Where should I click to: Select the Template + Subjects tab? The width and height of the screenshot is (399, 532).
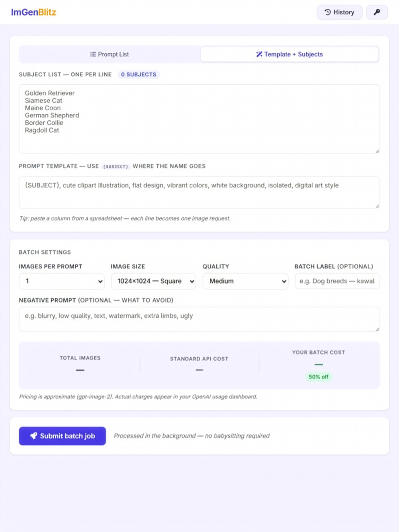click(289, 54)
